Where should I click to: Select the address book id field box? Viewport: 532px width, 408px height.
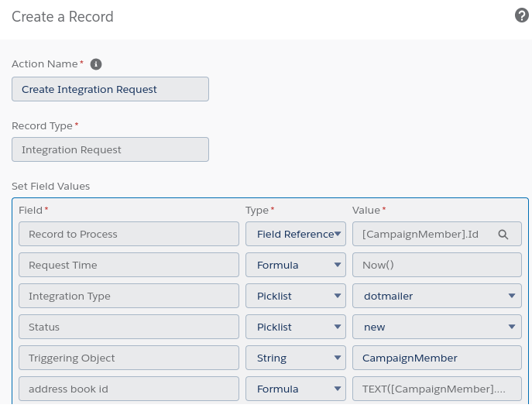pos(129,389)
